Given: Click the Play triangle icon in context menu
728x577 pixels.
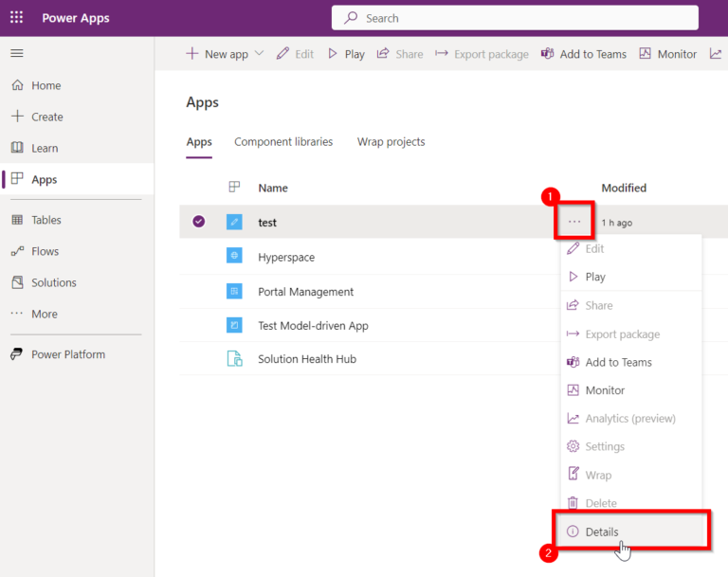Looking at the screenshot, I should (573, 277).
